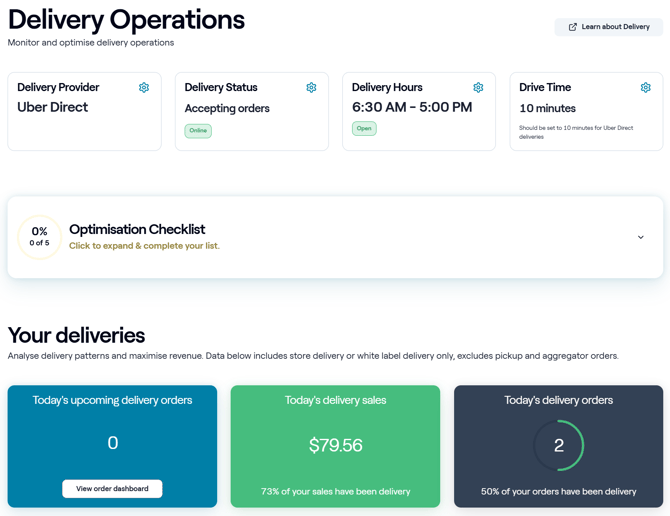Click the 0% checklist progress ring
Screen dimensions: 670x516
[x=39, y=237]
